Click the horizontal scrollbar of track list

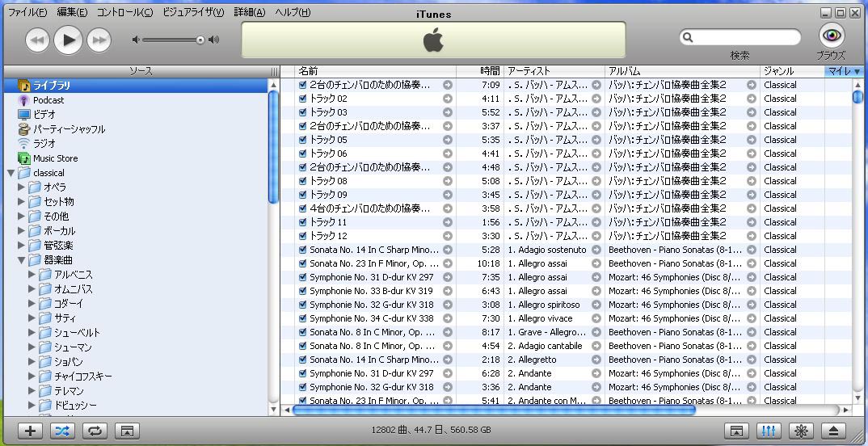point(493,410)
